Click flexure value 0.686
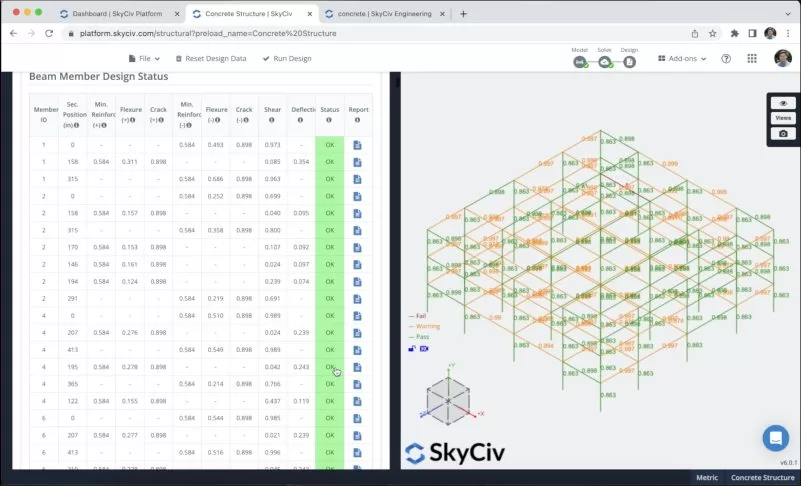This screenshot has height=486, width=801. [x=216, y=179]
